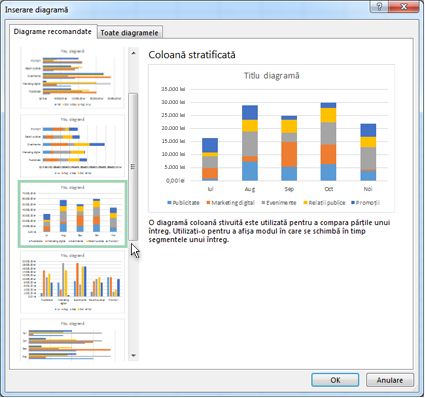Click the Evenimente legend entry
Viewport: 425px width, 398px height.
[279, 203]
